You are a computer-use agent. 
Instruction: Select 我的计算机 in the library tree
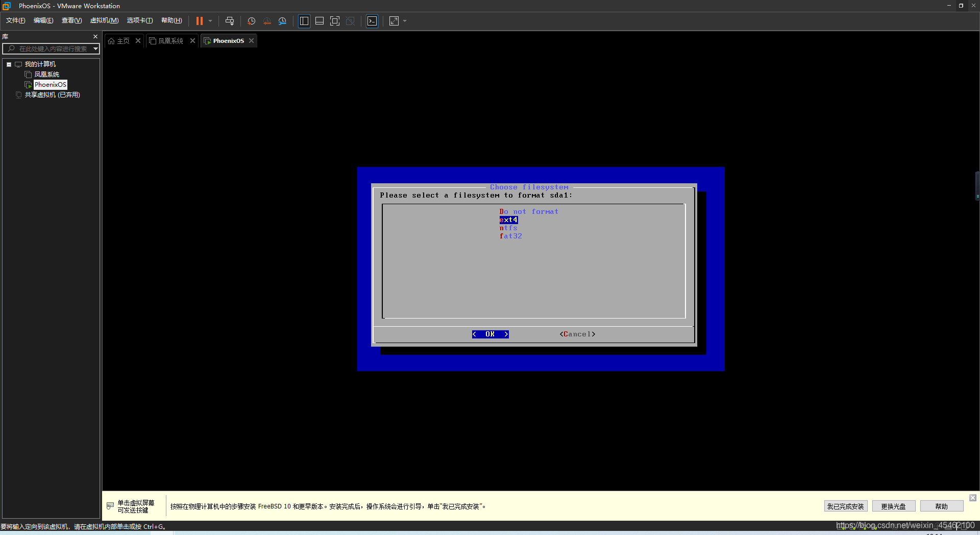point(40,64)
